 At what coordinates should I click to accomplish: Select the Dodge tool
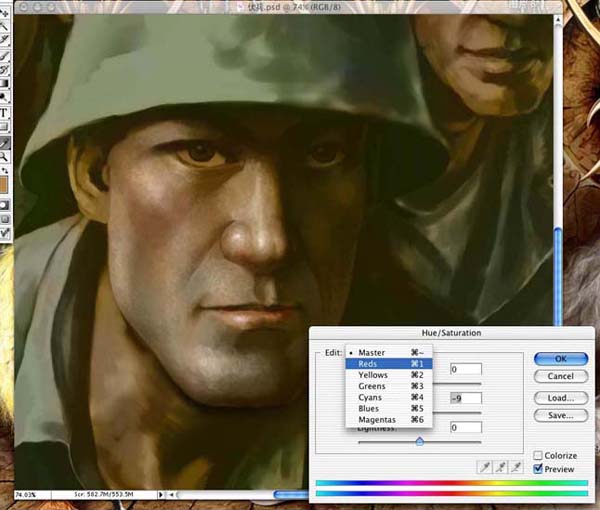(4, 97)
